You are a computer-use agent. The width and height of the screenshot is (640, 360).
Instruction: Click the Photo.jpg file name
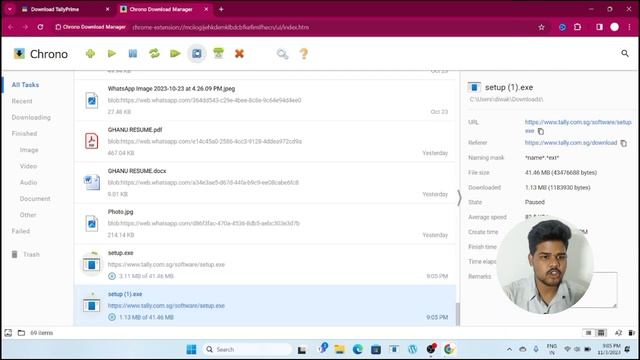coord(120,212)
